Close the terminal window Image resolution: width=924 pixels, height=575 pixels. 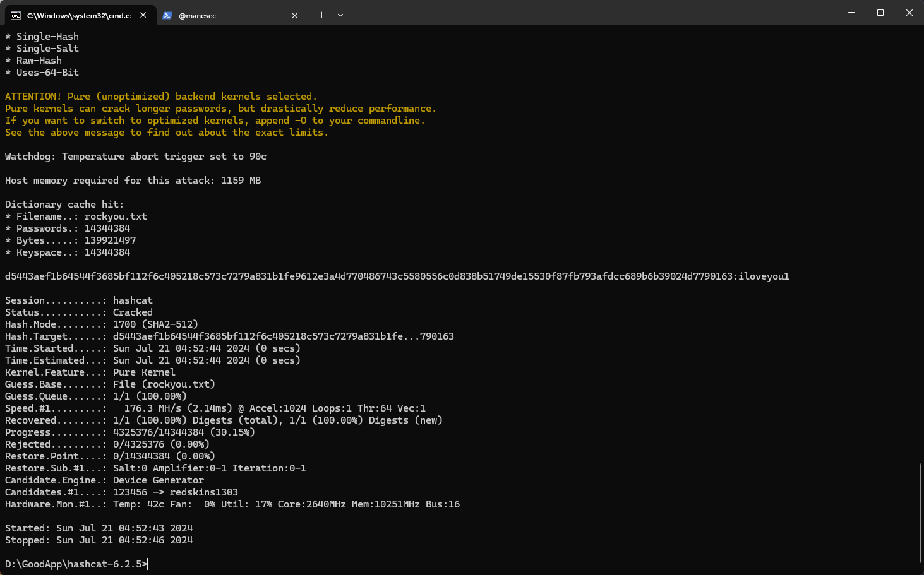coord(909,13)
